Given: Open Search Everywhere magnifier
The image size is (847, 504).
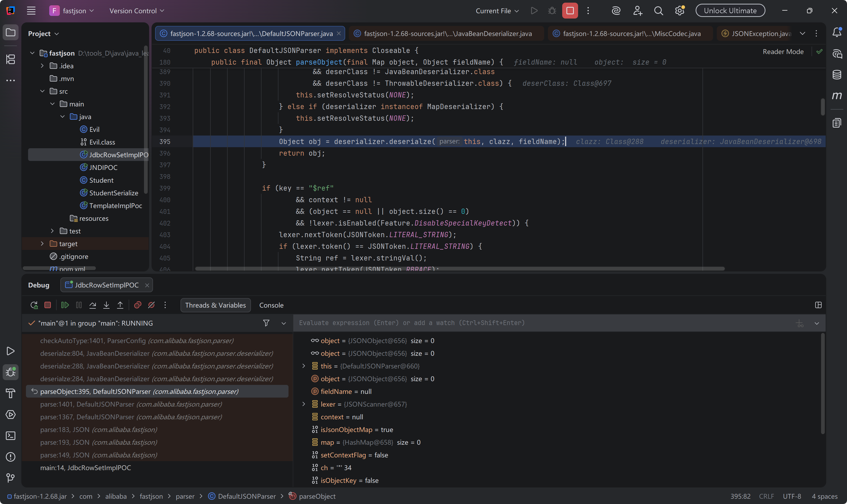Looking at the screenshot, I should (659, 11).
